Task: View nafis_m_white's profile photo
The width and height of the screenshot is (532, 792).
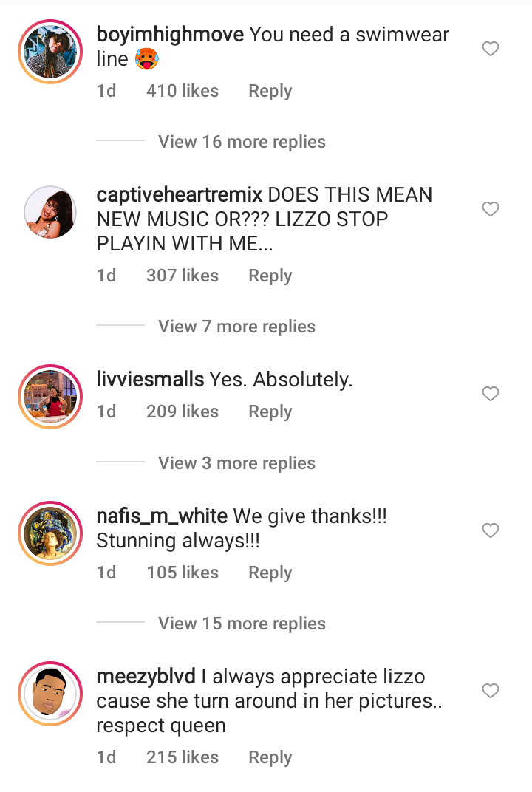Action: (x=50, y=533)
